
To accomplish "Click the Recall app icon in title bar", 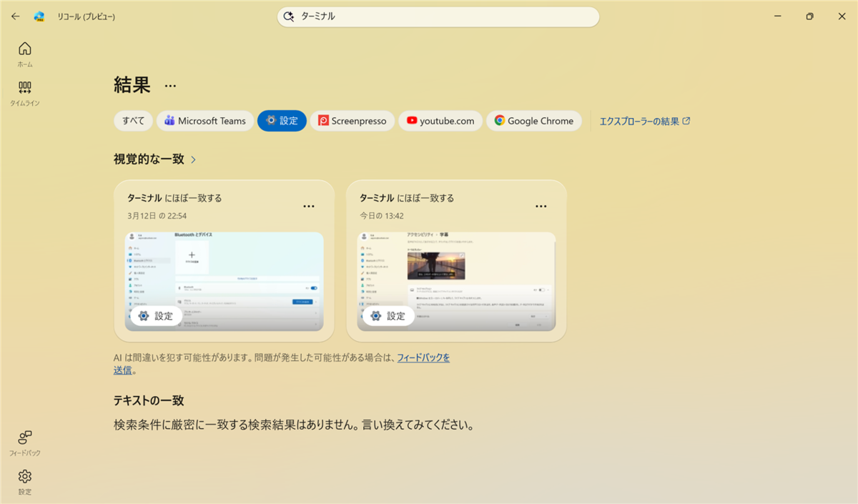I will point(39,16).
